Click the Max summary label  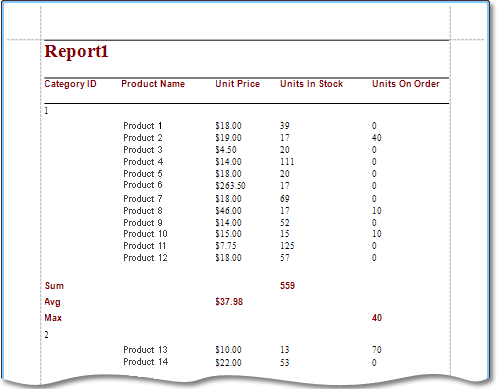[53, 318]
